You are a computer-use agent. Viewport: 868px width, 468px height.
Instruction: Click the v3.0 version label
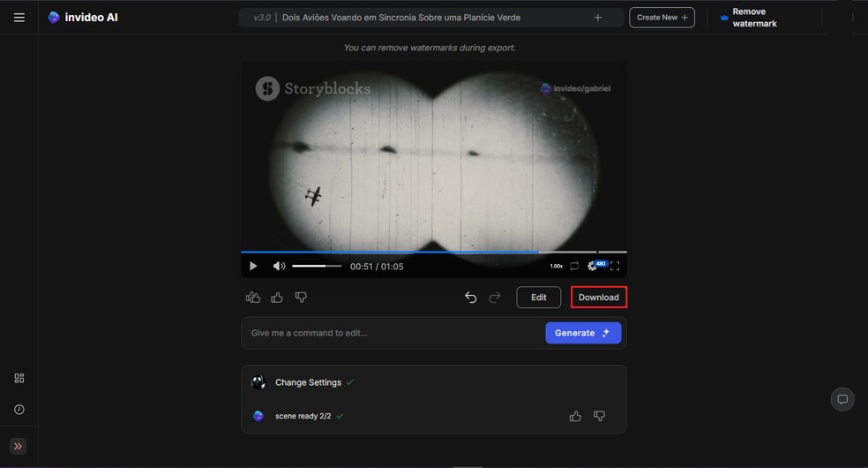click(x=262, y=18)
